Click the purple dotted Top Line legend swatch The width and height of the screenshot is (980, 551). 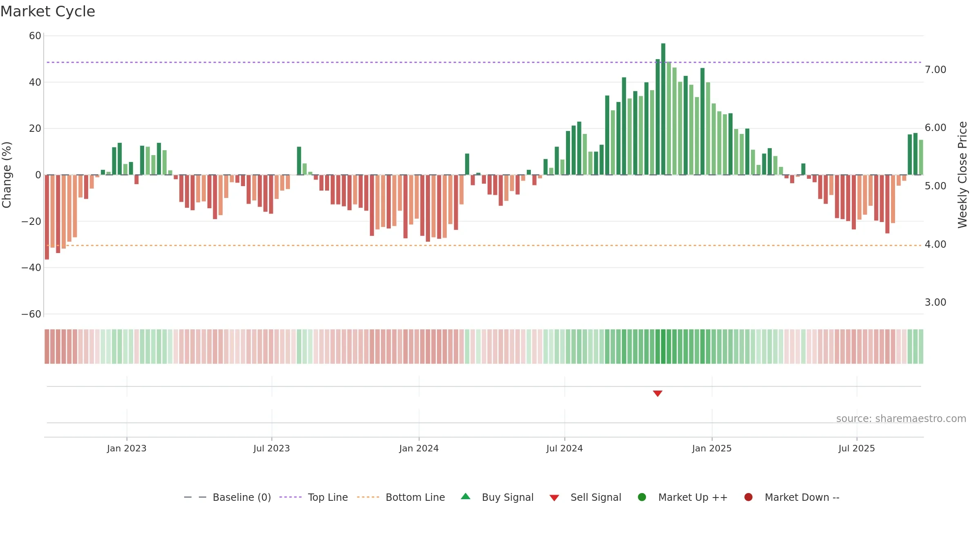pos(290,497)
